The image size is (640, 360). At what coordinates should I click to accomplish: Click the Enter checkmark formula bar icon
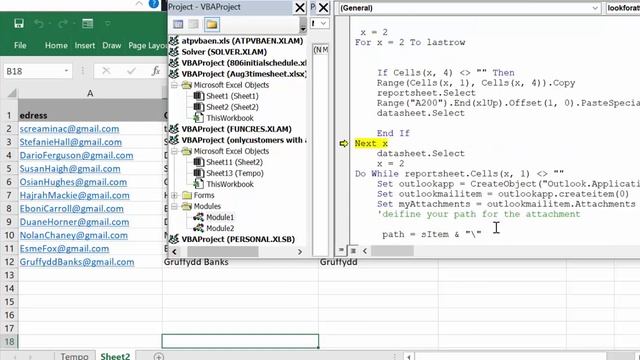click(131, 71)
